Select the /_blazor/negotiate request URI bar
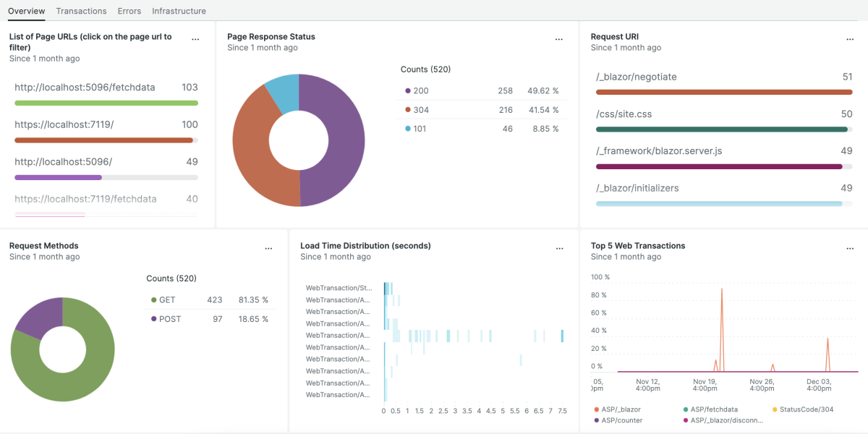The height and width of the screenshot is (434, 868). [x=636, y=77]
